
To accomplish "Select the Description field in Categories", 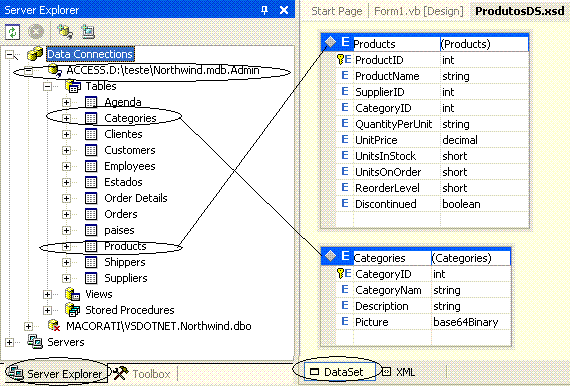I will coord(424,306).
